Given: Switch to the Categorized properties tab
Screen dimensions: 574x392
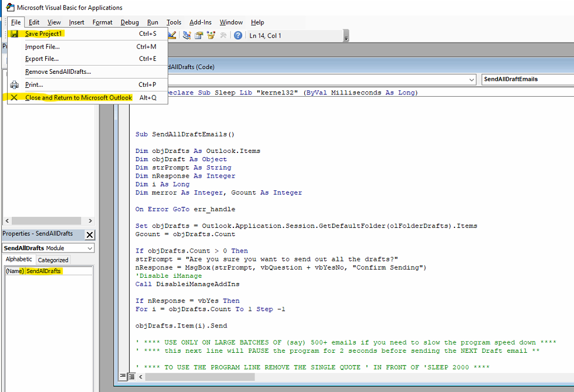Looking at the screenshot, I should pos(53,260).
